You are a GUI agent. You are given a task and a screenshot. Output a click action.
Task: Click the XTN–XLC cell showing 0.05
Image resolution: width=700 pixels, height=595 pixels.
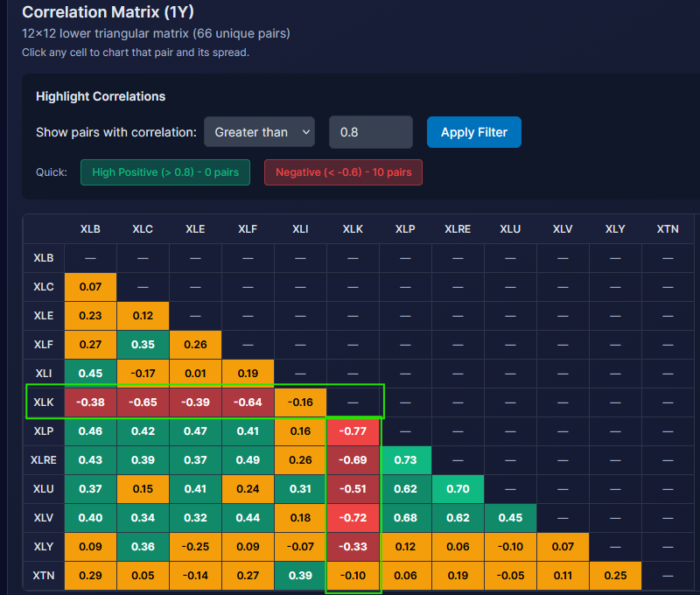click(143, 576)
